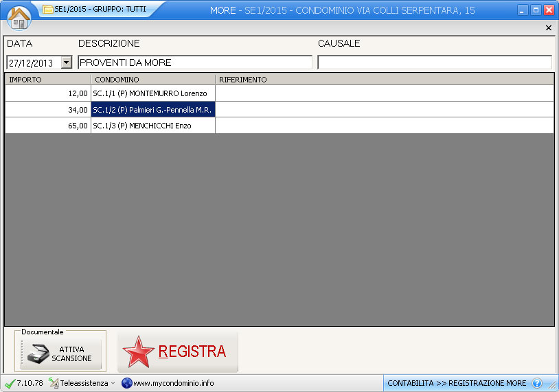This screenshot has width=559, height=392.
Task: Click the 65,00 importo cell
Action: pos(48,126)
